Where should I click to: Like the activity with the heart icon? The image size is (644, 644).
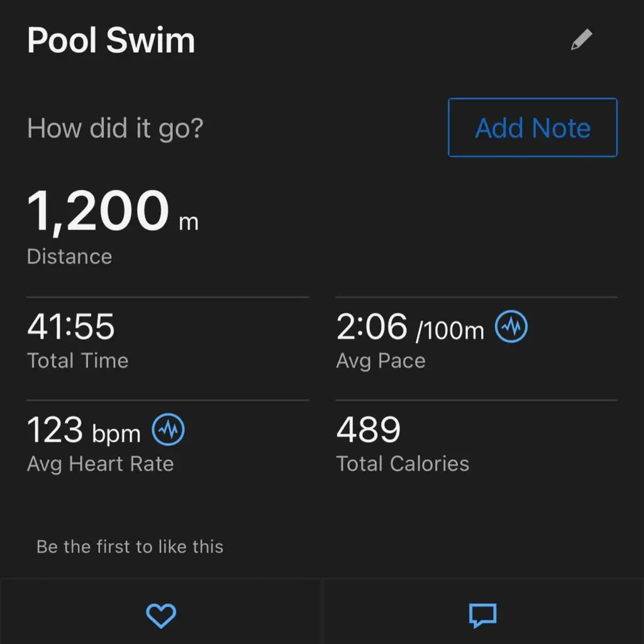[161, 616]
